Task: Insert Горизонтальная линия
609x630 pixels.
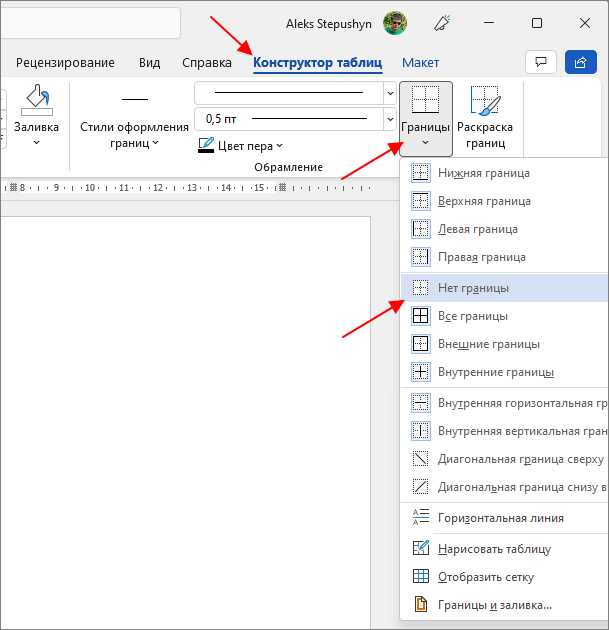Action: pos(505,518)
